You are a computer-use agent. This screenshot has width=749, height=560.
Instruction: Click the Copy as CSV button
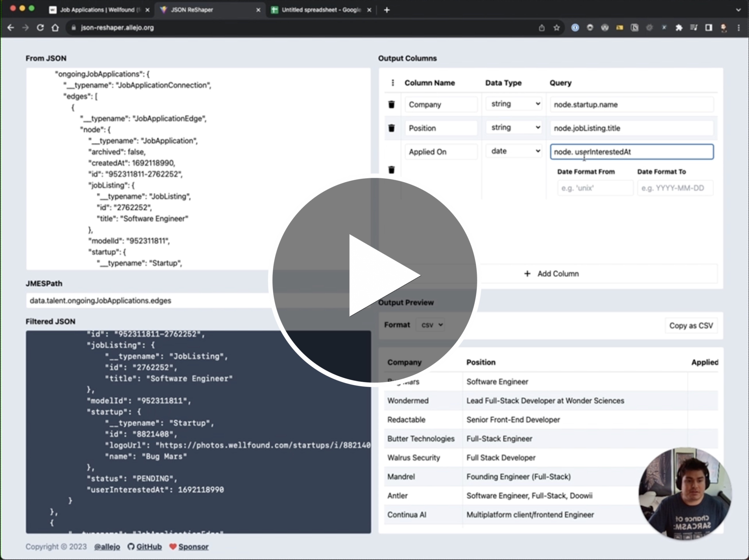691,326
